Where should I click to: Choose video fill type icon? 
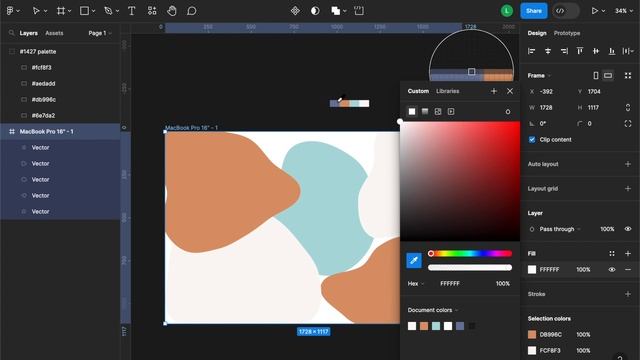pyautogui.click(x=451, y=111)
